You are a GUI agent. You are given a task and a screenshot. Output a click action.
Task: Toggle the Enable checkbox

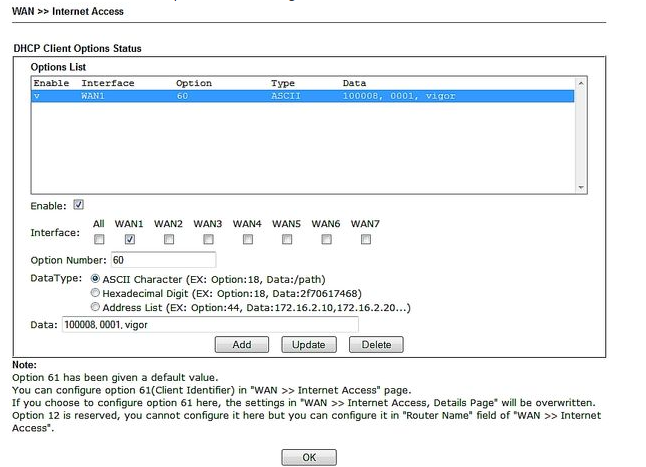click(79, 205)
